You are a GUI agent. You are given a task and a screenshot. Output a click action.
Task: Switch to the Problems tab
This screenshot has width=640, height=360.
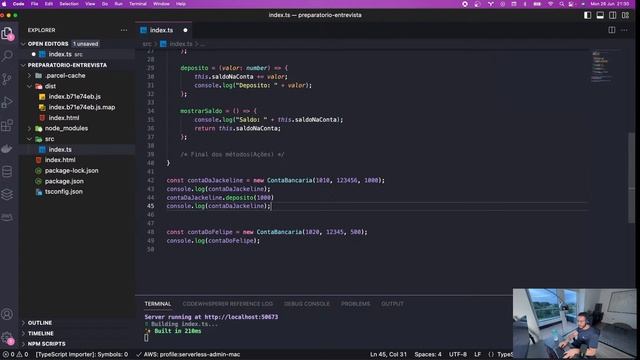pos(356,304)
